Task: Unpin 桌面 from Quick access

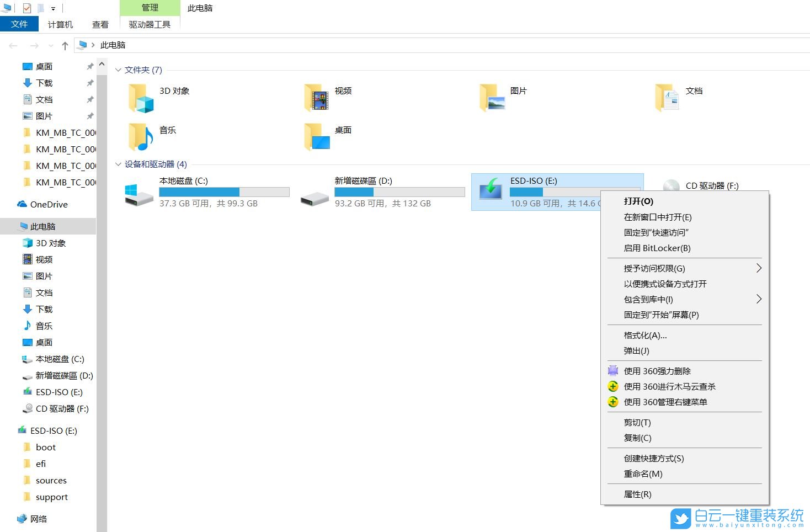Action: [90, 66]
